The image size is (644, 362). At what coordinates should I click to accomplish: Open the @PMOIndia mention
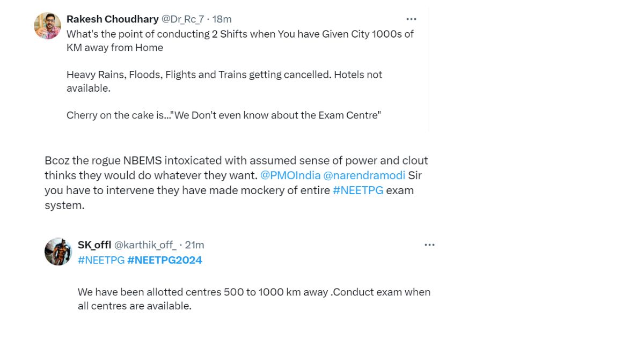pos(290,175)
